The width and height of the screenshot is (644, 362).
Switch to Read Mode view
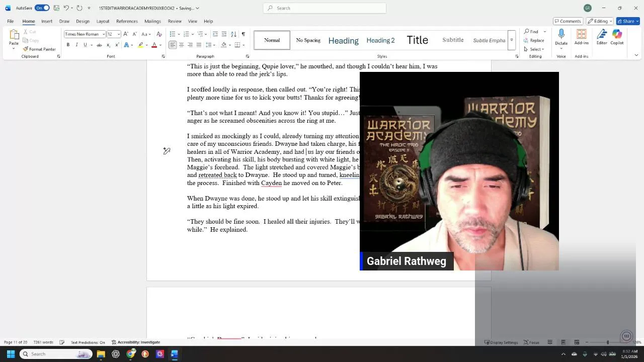550,342
